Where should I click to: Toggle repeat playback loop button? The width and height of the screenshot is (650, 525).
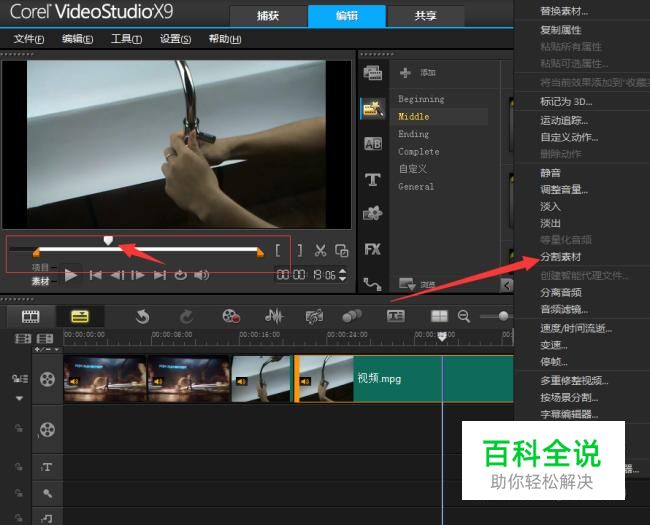[x=180, y=275]
